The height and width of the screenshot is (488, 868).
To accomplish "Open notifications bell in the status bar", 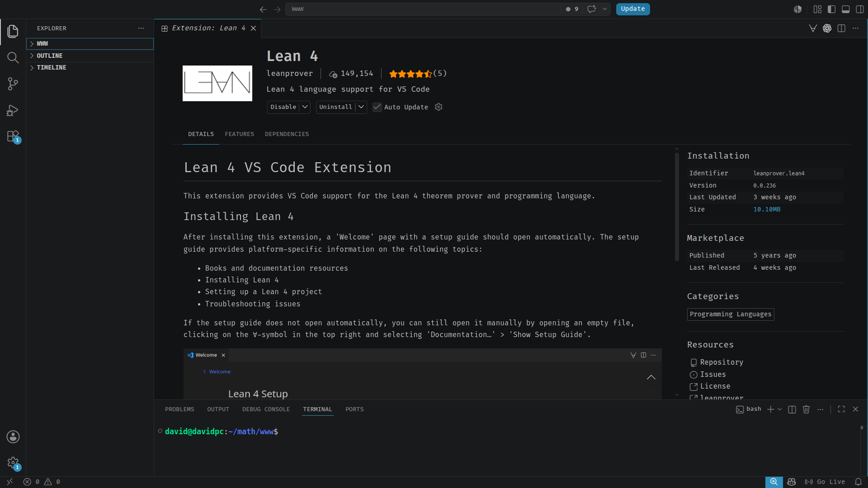I will [858, 482].
